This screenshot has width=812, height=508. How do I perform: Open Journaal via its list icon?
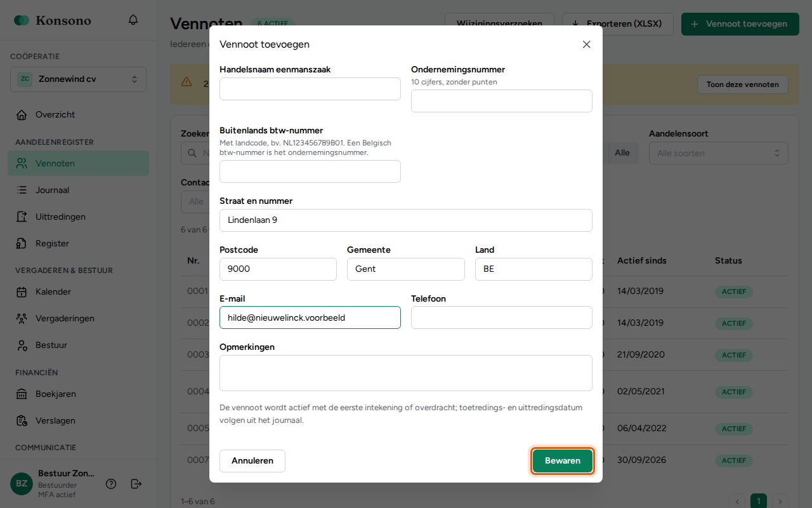pyautogui.click(x=22, y=190)
